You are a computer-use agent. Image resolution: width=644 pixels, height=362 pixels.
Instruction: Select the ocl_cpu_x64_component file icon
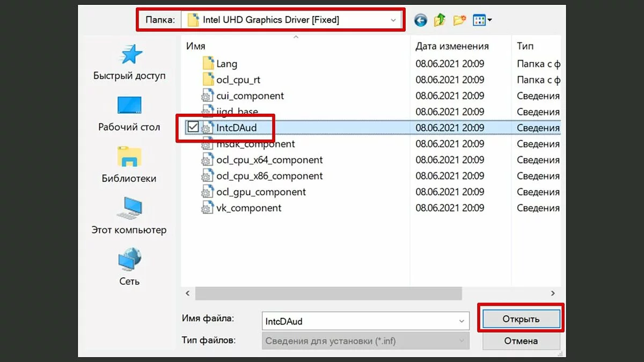[207, 160]
